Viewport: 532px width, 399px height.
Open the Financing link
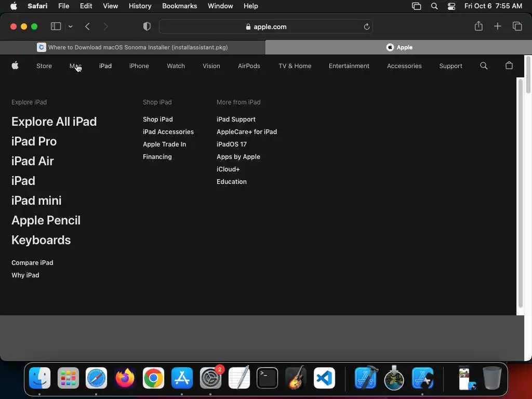coord(157,157)
